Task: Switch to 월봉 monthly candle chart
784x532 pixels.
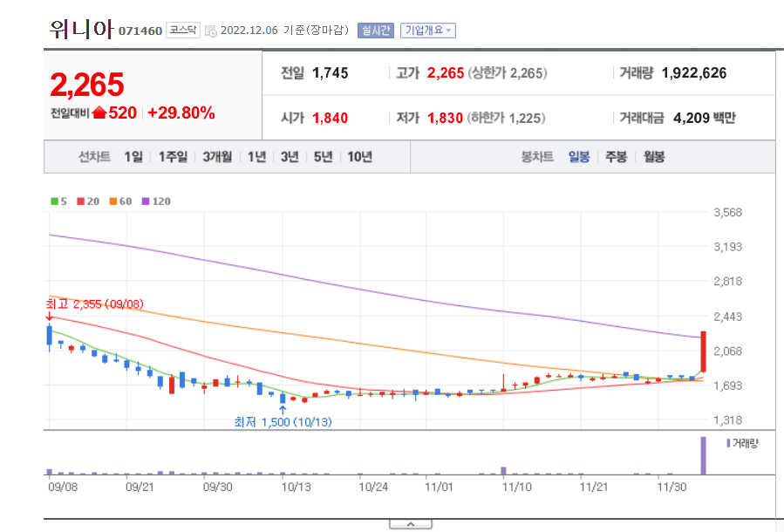Action: tap(654, 157)
